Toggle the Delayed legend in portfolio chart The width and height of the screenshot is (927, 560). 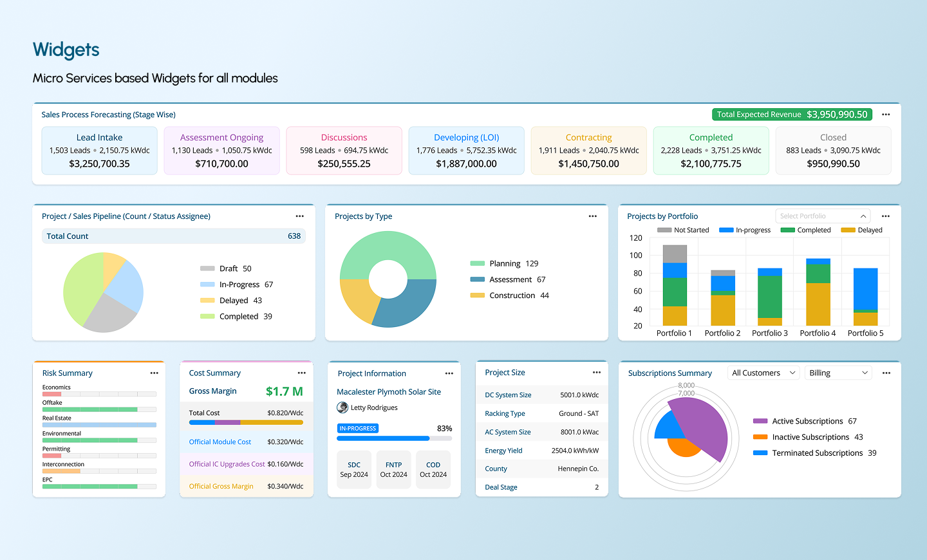[862, 230]
